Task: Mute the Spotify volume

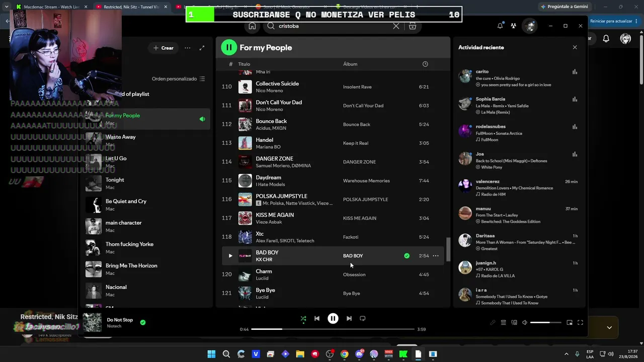Action: coord(525,323)
